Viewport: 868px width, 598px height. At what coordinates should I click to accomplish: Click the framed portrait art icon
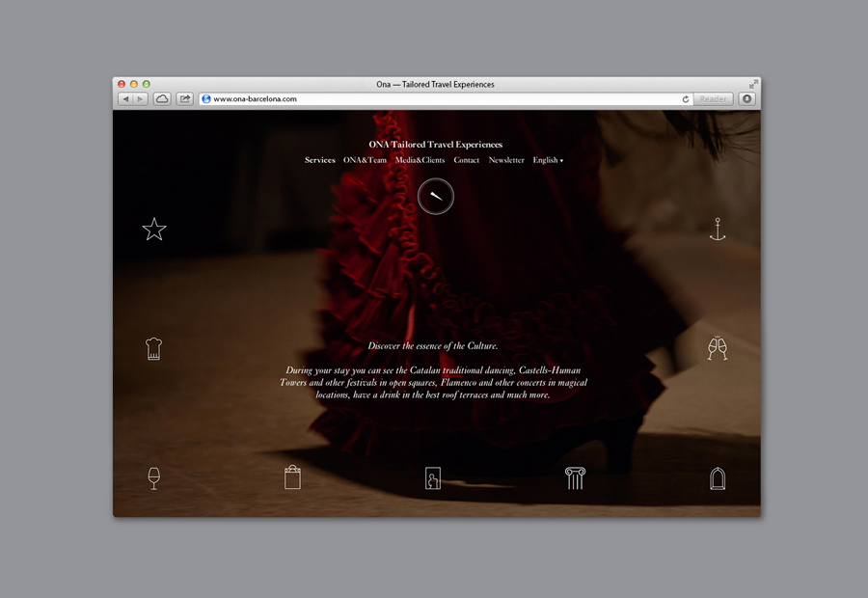click(433, 478)
